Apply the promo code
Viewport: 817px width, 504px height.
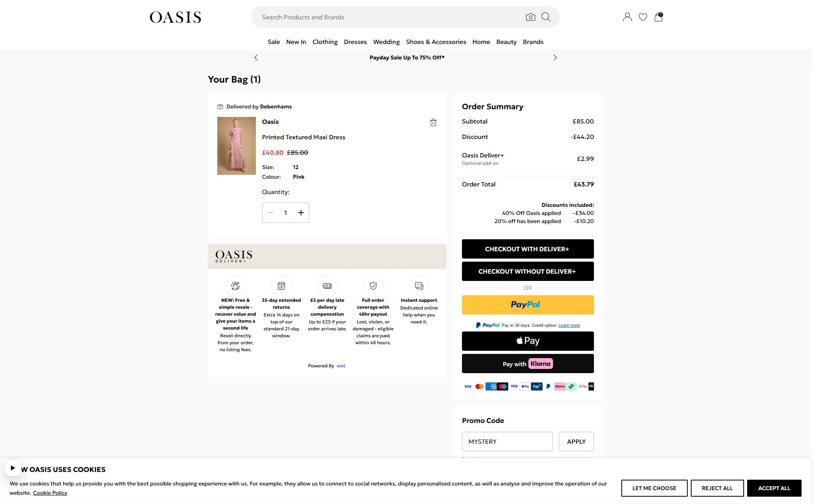pos(576,441)
